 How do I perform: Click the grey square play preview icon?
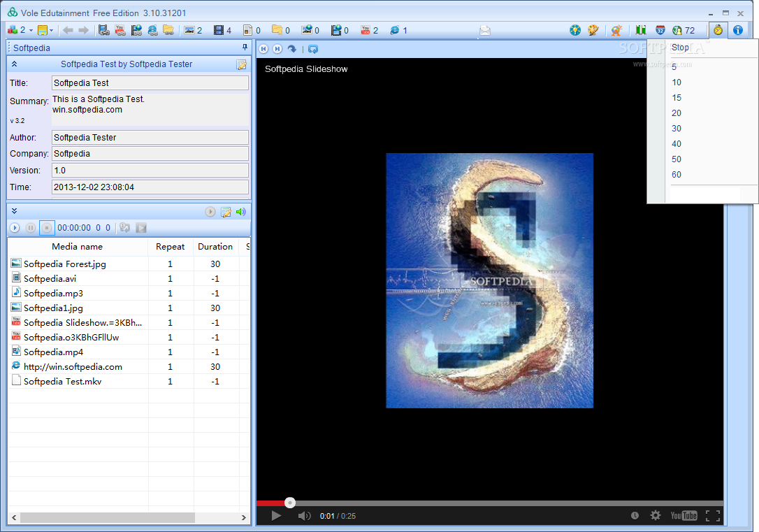tap(141, 227)
